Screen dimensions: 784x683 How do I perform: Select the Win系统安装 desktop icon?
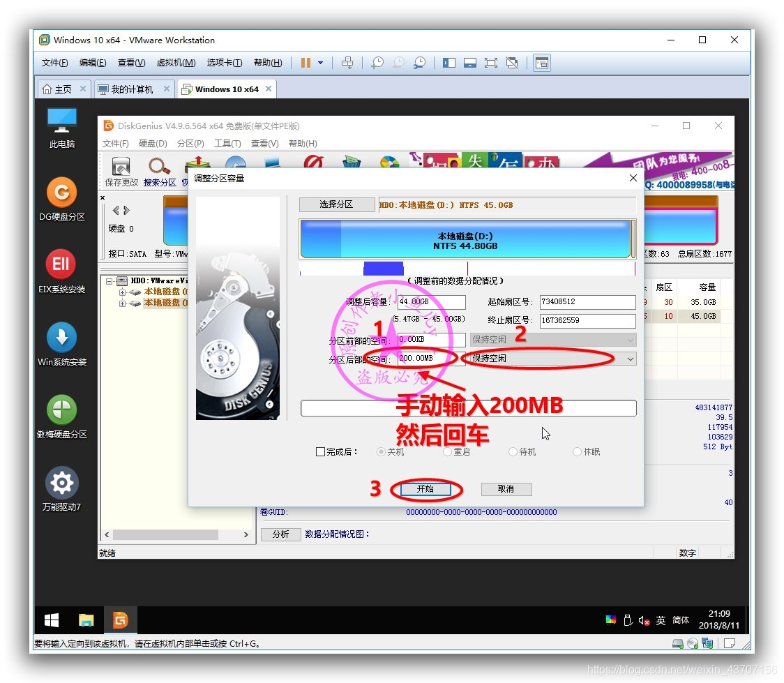click(62, 345)
